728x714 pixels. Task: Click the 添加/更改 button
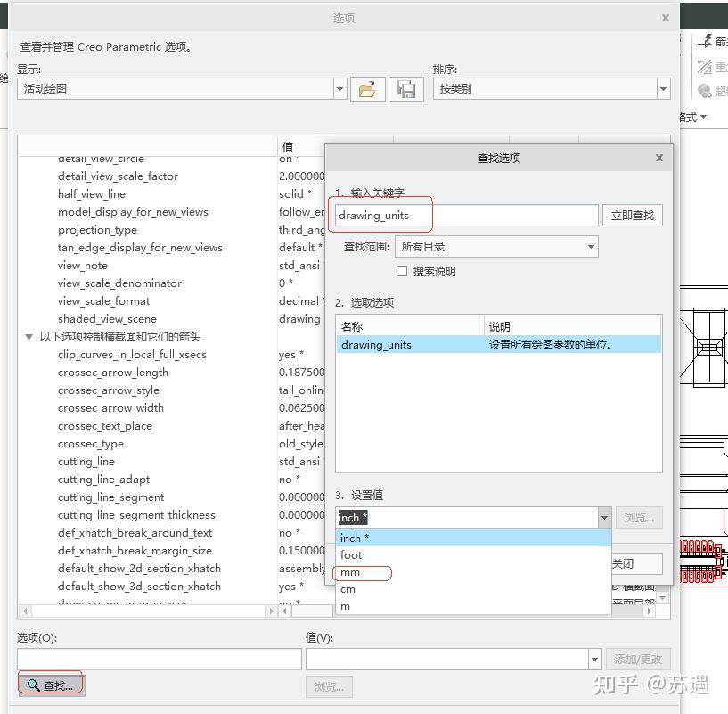click(638, 659)
